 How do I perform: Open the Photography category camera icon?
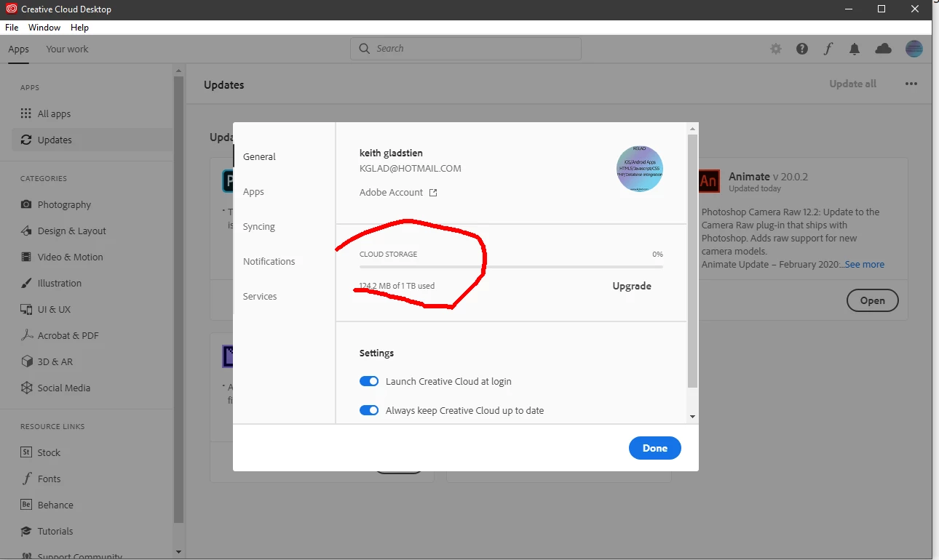(26, 204)
